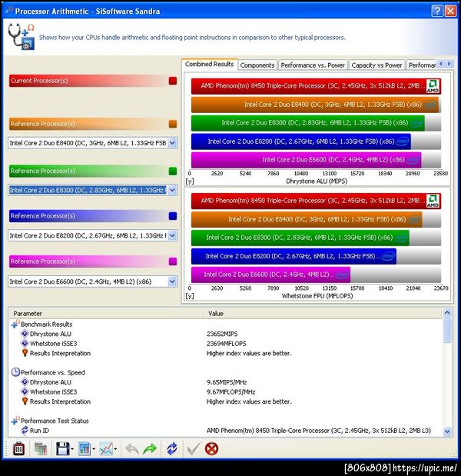Click the red cancel circle icon
Screen dimensions: 461x476
coord(211,448)
